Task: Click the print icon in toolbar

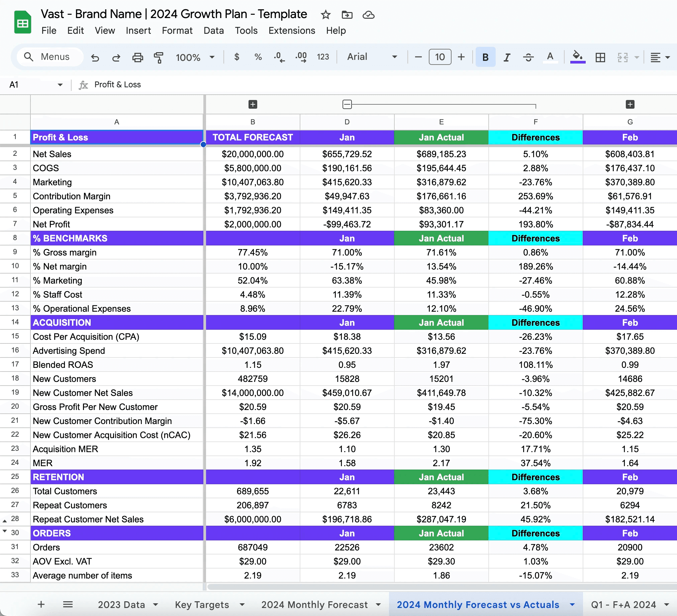Action: pos(137,58)
